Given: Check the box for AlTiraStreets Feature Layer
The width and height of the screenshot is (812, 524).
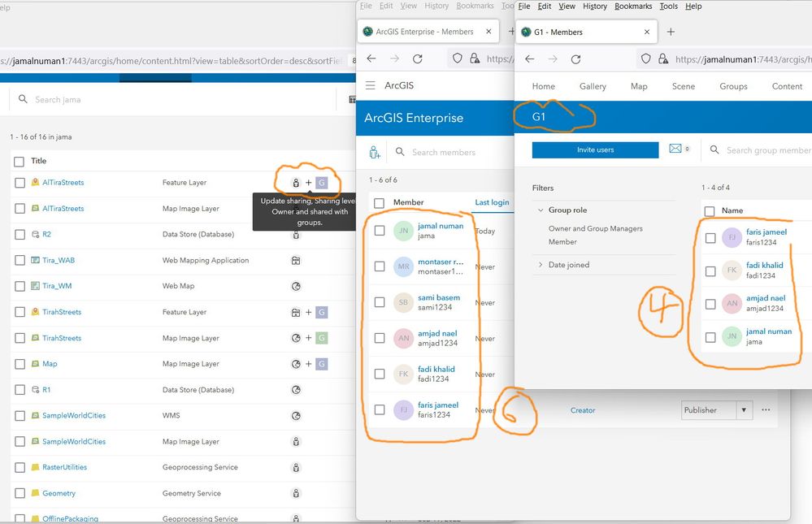Looking at the screenshot, I should (x=20, y=183).
